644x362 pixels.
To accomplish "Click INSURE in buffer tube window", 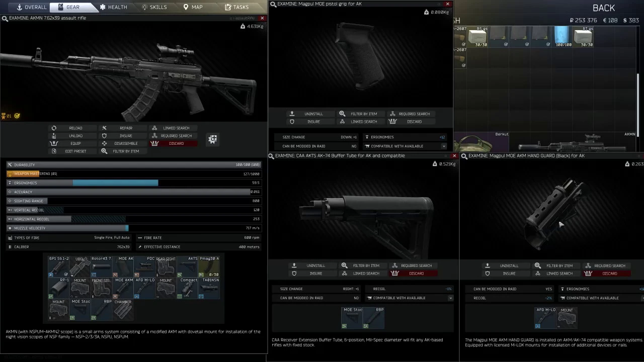I will point(312,274).
